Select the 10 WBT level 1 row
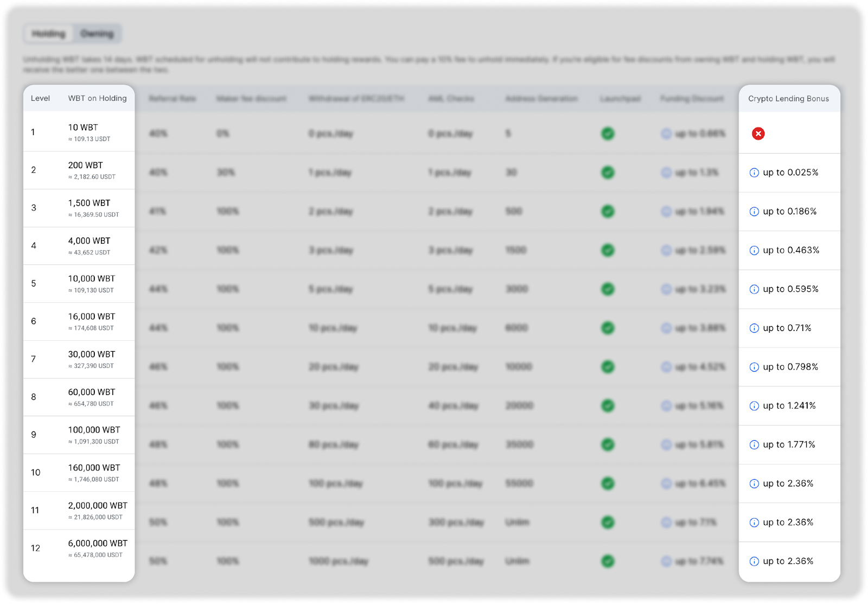The height and width of the screenshot is (604, 868). coord(83,128)
